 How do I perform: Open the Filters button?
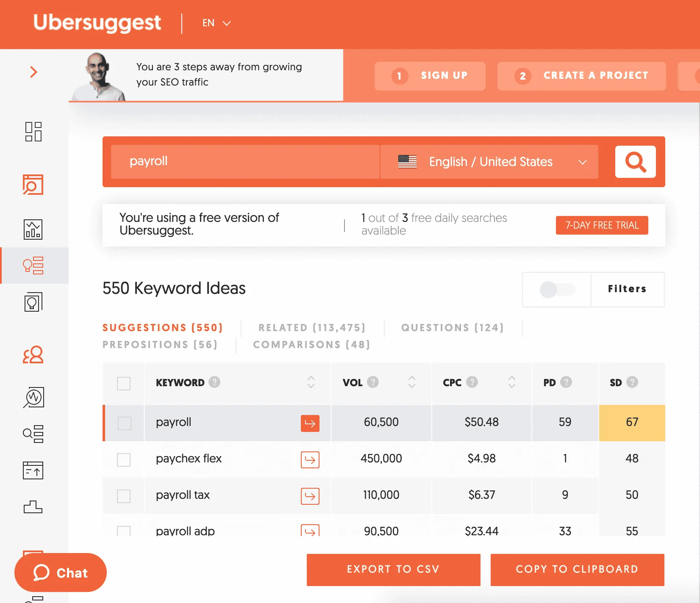[x=628, y=289]
